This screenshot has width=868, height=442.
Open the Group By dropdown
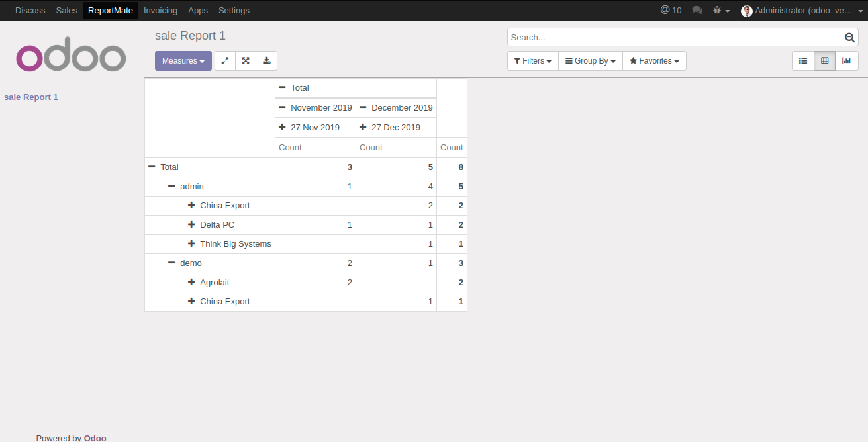coord(590,61)
